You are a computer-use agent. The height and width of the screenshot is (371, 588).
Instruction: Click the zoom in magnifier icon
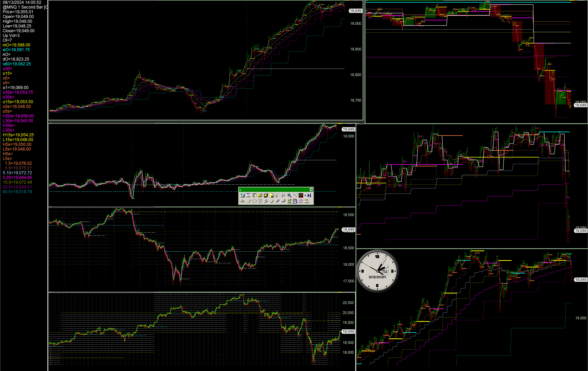(289, 196)
